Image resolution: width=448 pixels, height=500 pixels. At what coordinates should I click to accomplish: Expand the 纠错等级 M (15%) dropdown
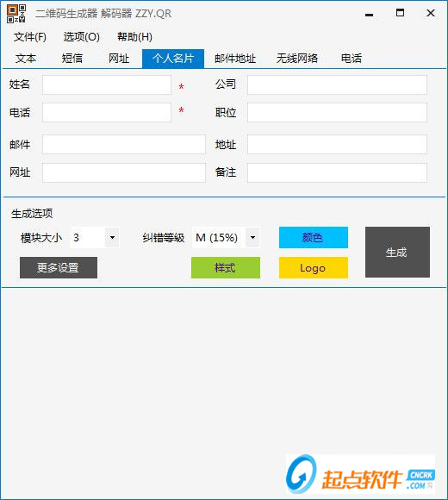tap(252, 238)
